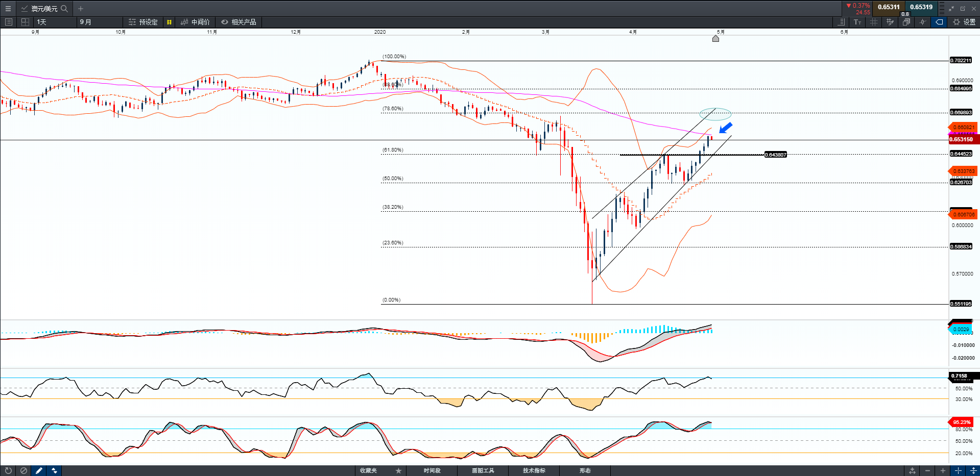Click sell price 0.65311
The width and height of the screenshot is (980, 476).
click(x=889, y=7)
